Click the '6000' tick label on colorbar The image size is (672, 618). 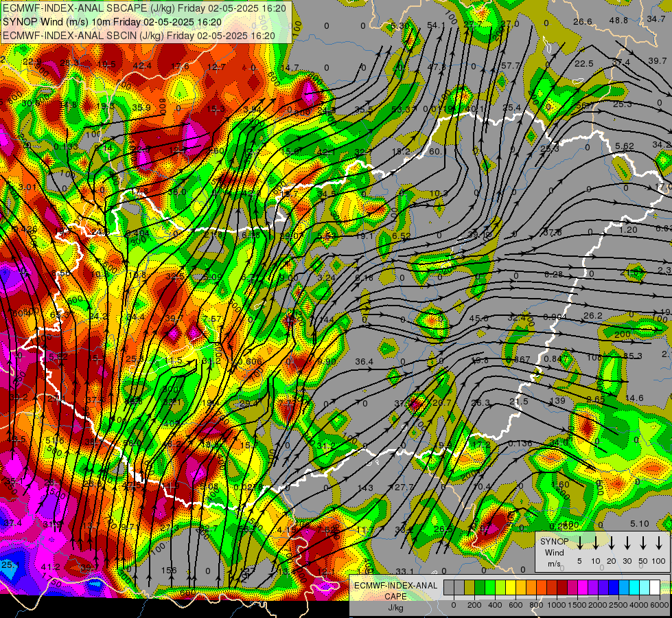[660, 605]
